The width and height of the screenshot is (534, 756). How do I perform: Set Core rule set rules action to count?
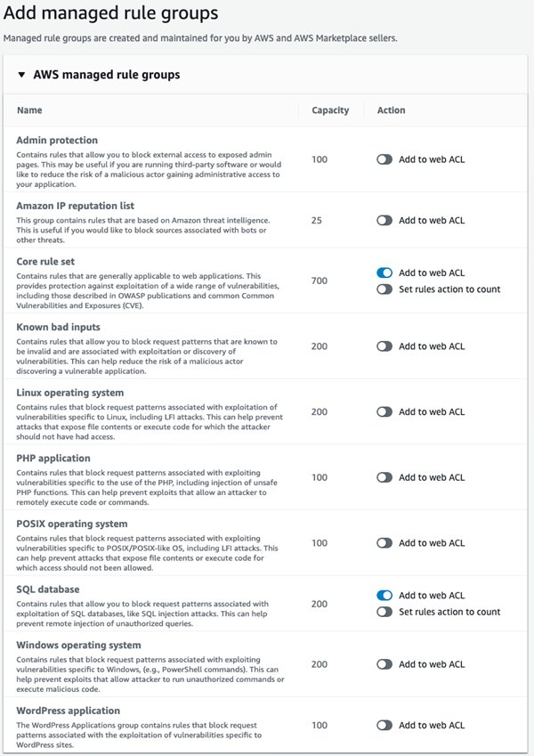click(384, 289)
